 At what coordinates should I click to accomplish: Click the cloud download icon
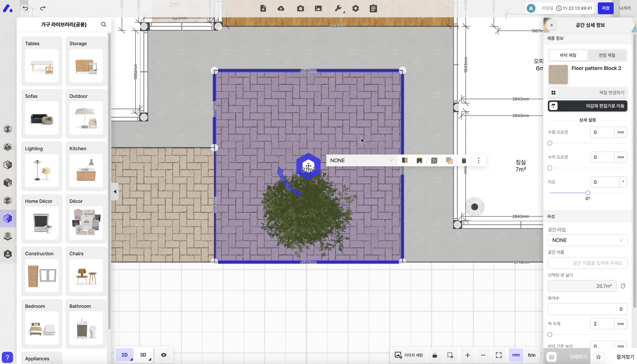click(x=281, y=8)
